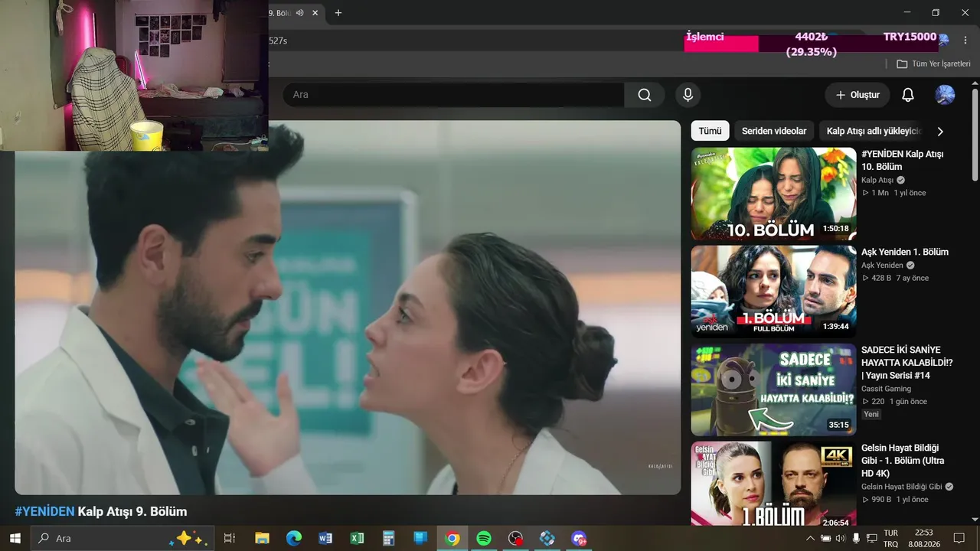Open Spotify from the taskbar

pyautogui.click(x=484, y=538)
